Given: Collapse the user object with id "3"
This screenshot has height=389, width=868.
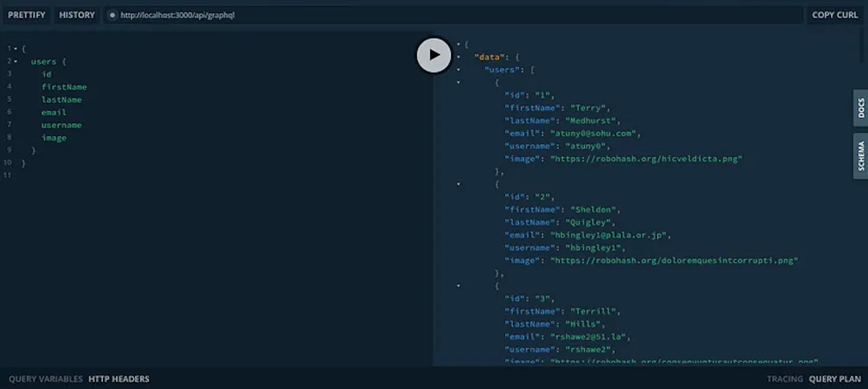Looking at the screenshot, I should 458,286.
